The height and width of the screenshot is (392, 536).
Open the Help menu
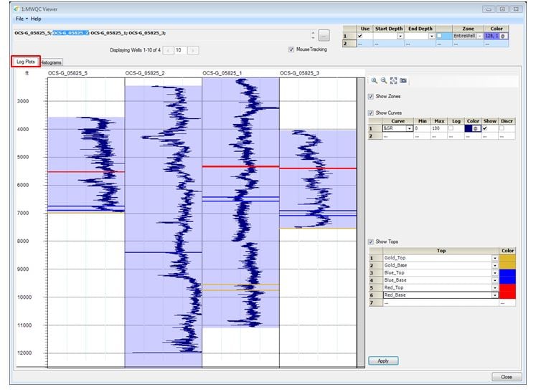click(36, 19)
